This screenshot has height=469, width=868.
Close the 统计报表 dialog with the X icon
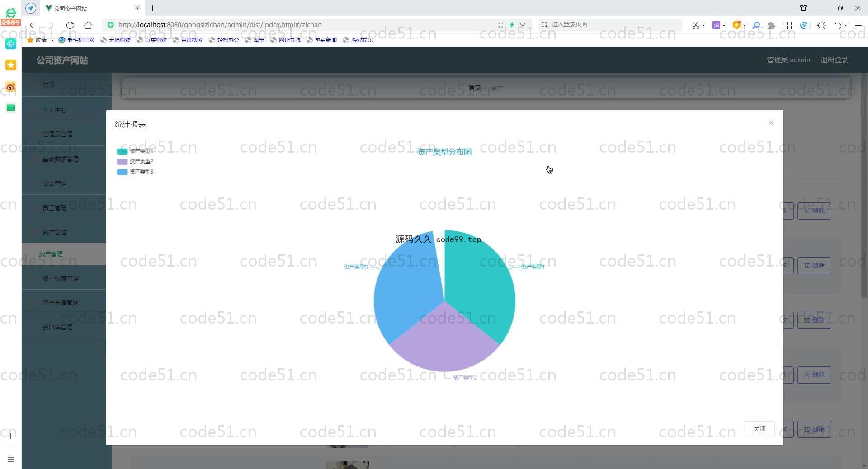point(771,122)
